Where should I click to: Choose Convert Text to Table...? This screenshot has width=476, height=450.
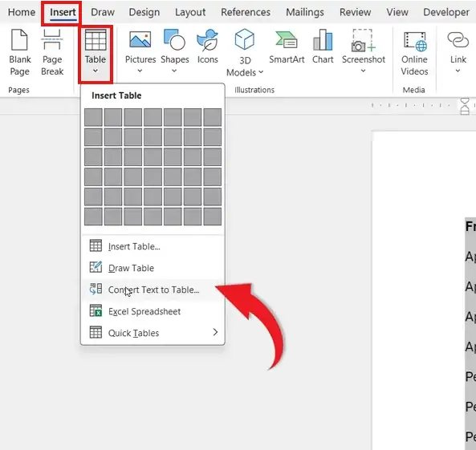[153, 290]
